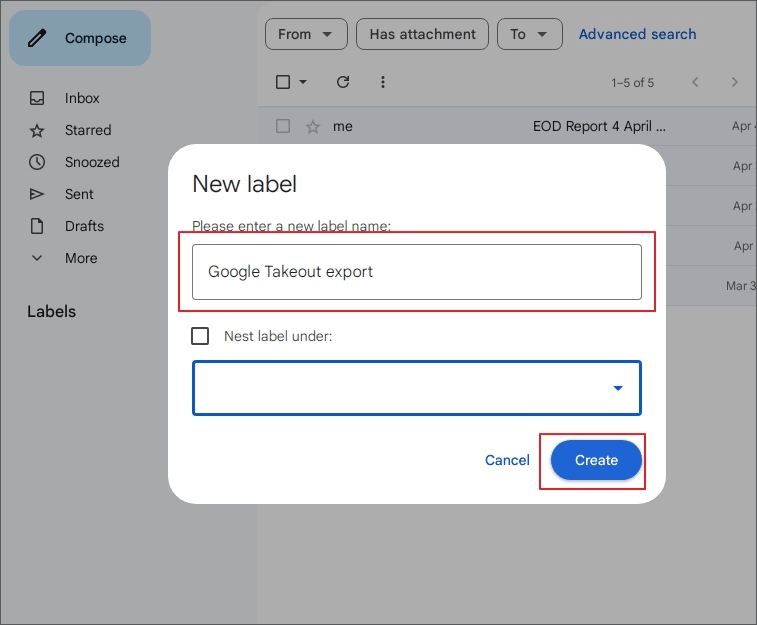This screenshot has width=757, height=625.
Task: Open the Advanced search link
Action: [x=637, y=34]
